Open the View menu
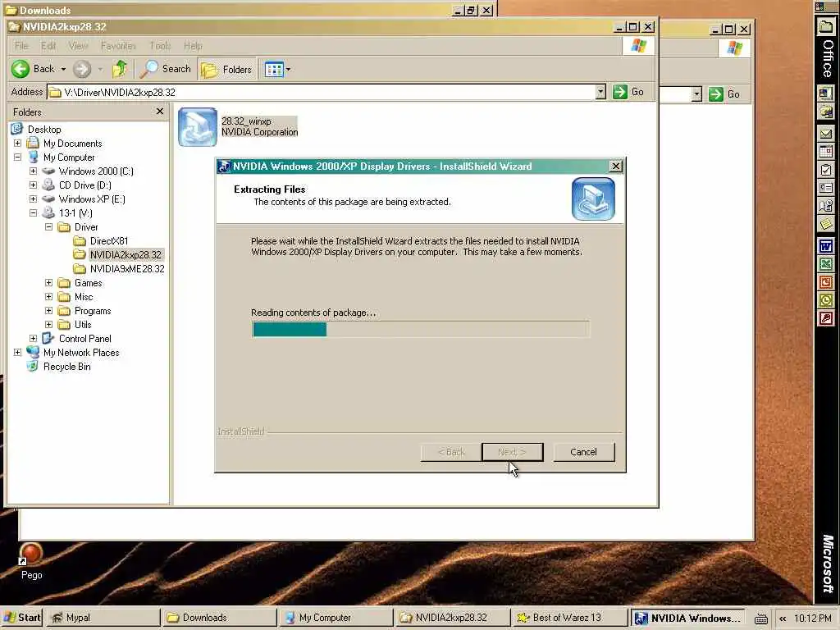Image resolution: width=840 pixels, height=630 pixels. pyautogui.click(x=78, y=46)
